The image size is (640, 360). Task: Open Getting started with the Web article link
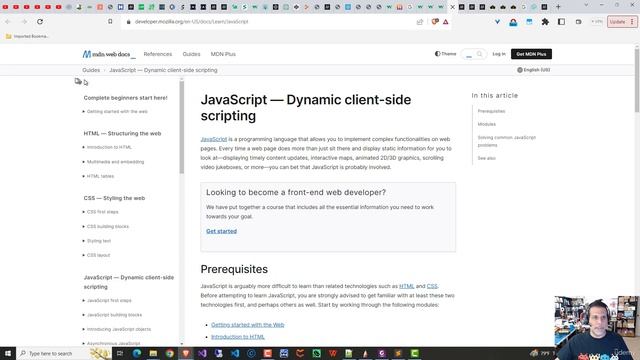point(247,325)
